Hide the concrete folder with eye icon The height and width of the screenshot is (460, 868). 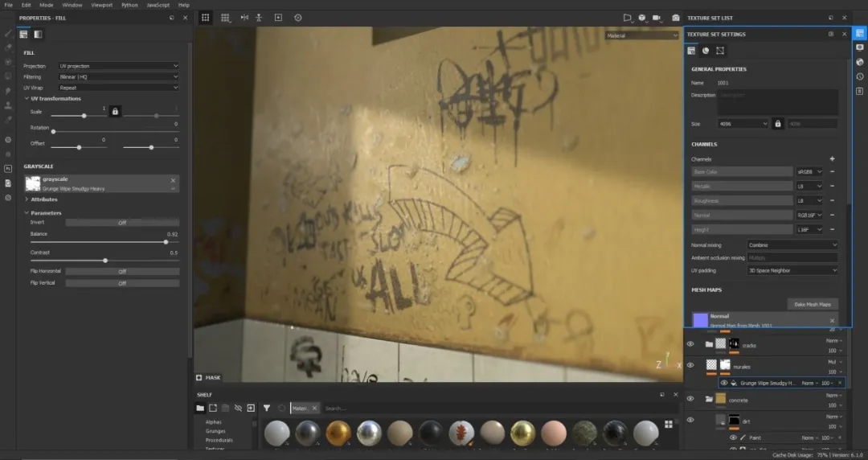(x=690, y=399)
